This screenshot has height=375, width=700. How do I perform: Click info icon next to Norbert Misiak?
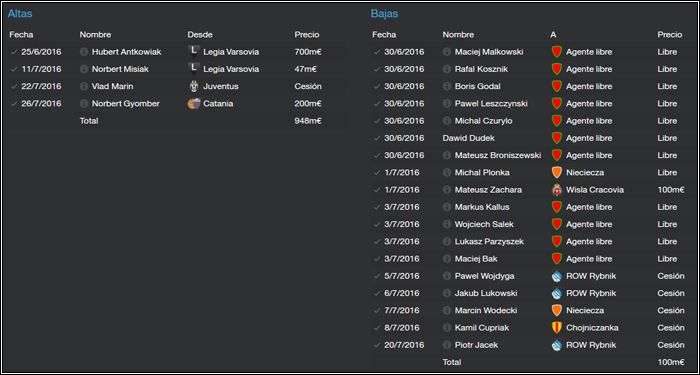(x=83, y=69)
